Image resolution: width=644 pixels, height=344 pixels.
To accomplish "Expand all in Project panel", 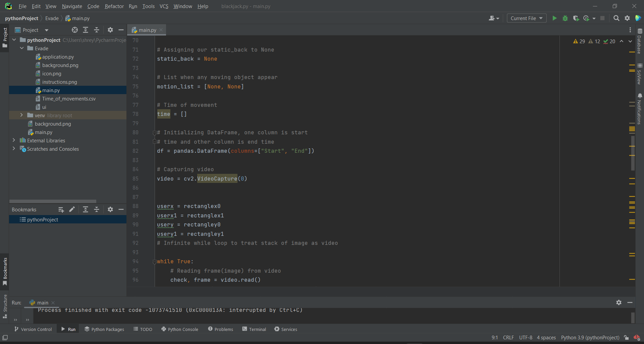I will tap(86, 30).
